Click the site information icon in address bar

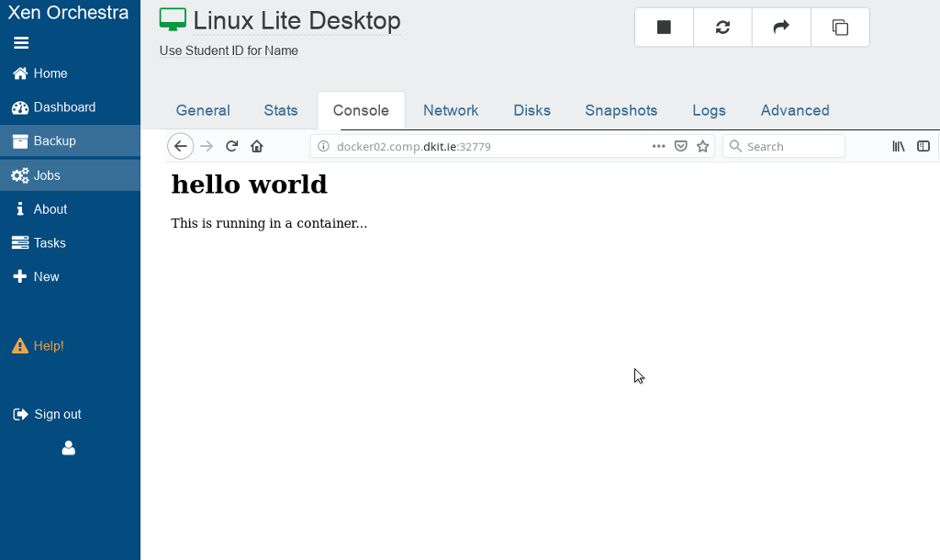coord(323,146)
